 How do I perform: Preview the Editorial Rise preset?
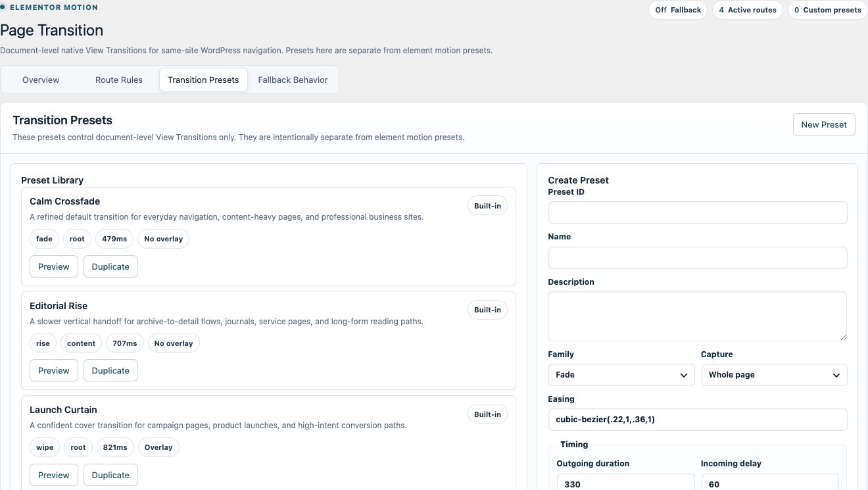point(54,370)
